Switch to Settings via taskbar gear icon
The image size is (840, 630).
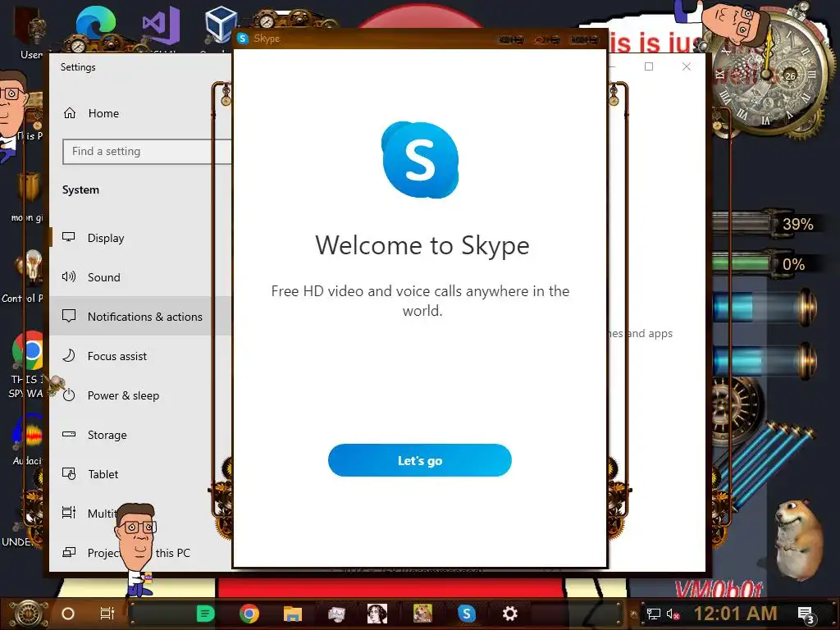pyautogui.click(x=509, y=614)
